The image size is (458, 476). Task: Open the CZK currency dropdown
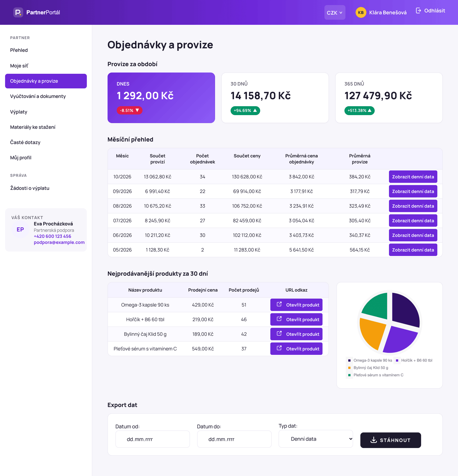335,12
